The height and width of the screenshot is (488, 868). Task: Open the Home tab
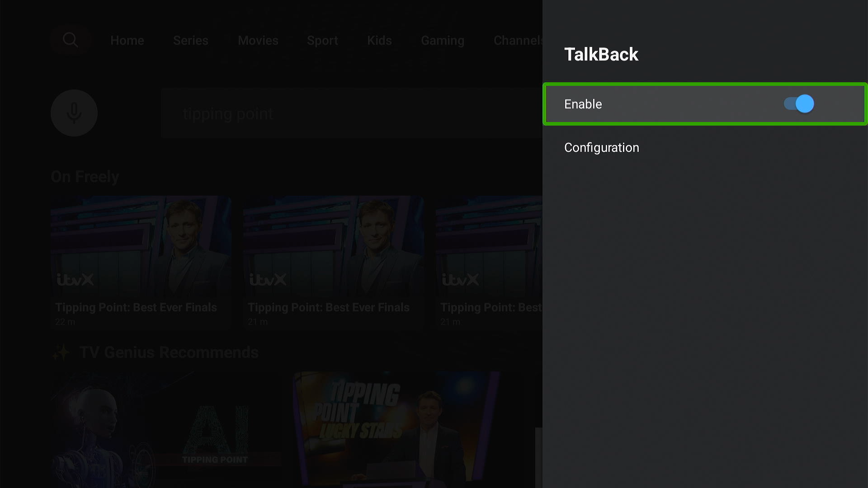click(127, 41)
